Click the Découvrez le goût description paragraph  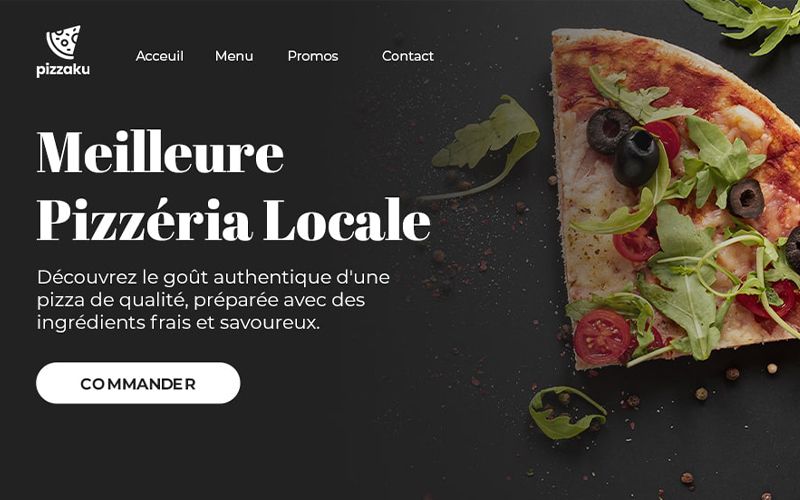point(213,300)
